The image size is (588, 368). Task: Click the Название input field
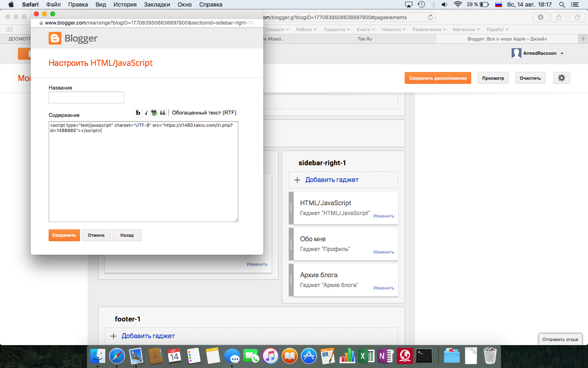(86, 97)
